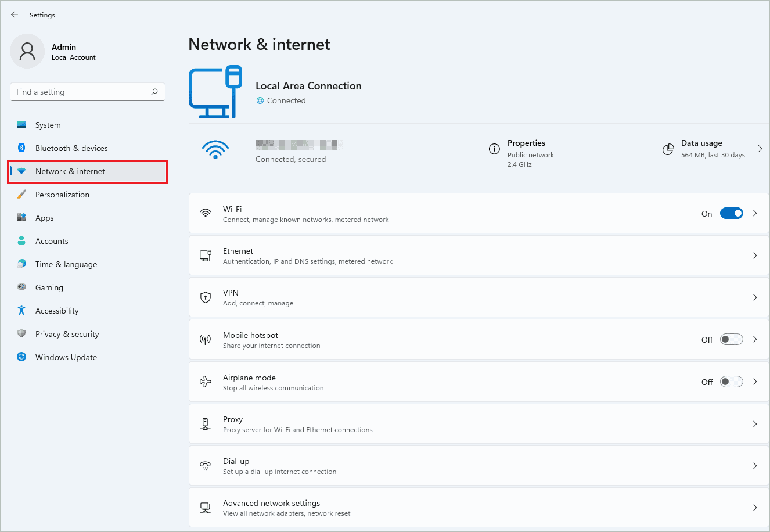Click the Mobile hotspot broadcast icon
The height and width of the screenshot is (532, 770).
point(206,340)
